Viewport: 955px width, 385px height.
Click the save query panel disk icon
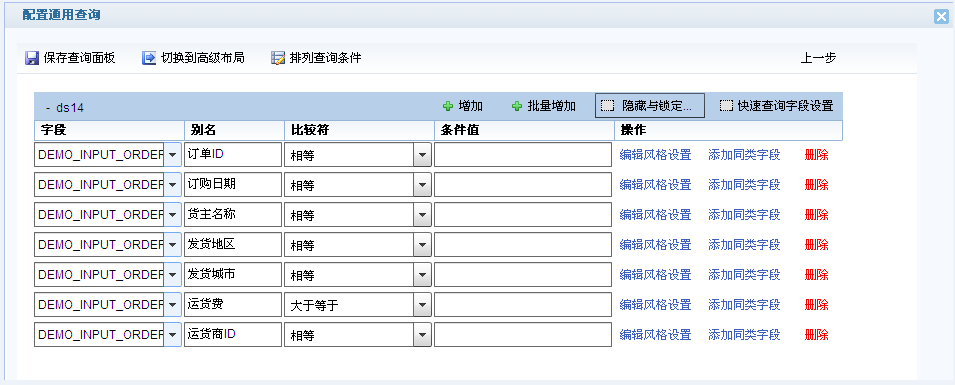click(32, 58)
